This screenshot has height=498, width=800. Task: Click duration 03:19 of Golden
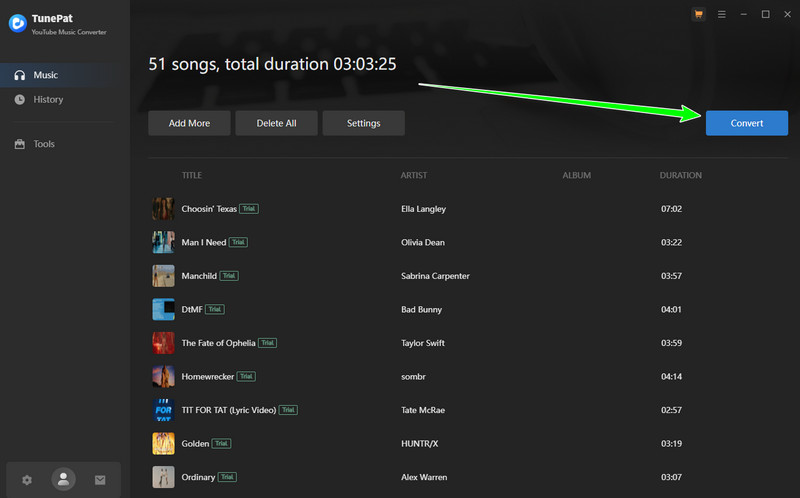(671, 444)
